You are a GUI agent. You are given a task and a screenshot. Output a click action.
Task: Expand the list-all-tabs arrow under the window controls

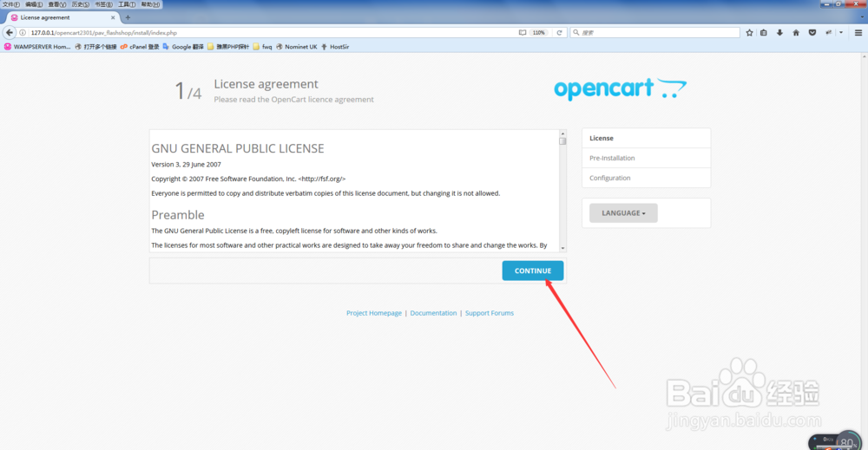click(x=862, y=17)
